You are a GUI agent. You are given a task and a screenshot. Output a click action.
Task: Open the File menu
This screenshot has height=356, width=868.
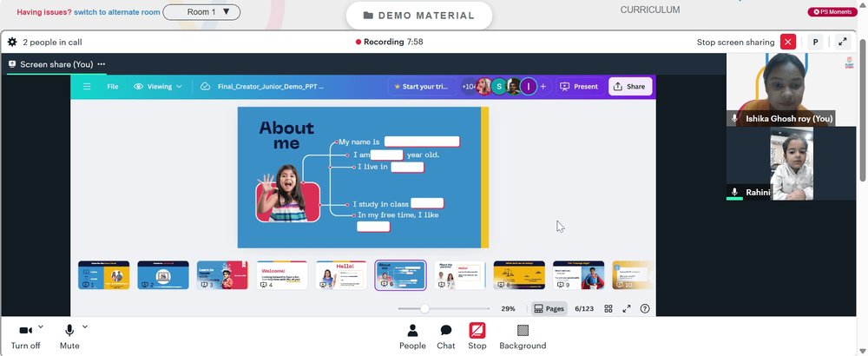tap(112, 86)
